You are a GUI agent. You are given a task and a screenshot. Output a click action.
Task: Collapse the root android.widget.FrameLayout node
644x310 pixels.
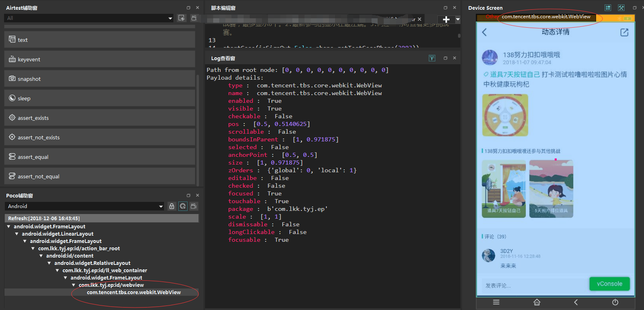(x=9, y=226)
